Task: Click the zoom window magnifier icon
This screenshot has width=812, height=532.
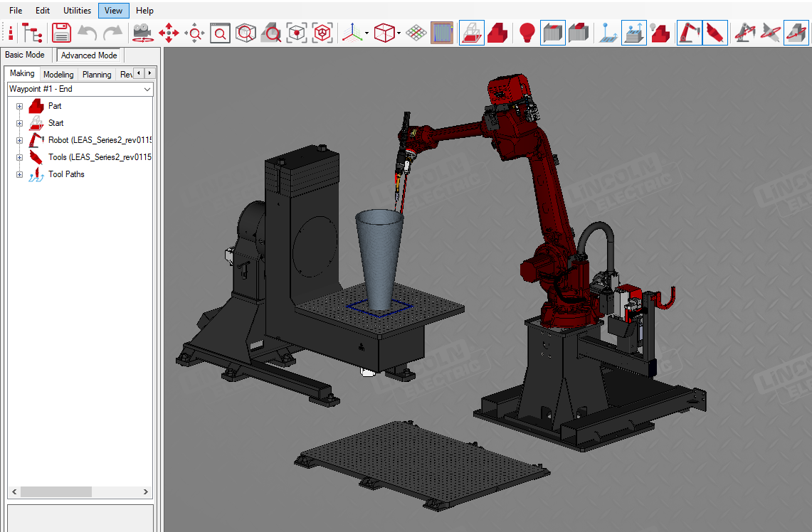Action: (220, 33)
